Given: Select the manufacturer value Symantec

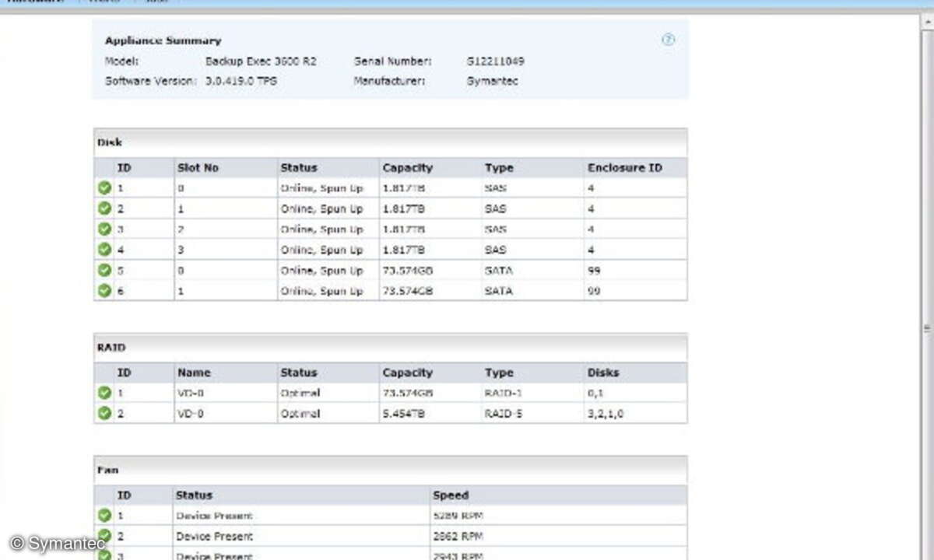Looking at the screenshot, I should coord(492,81).
